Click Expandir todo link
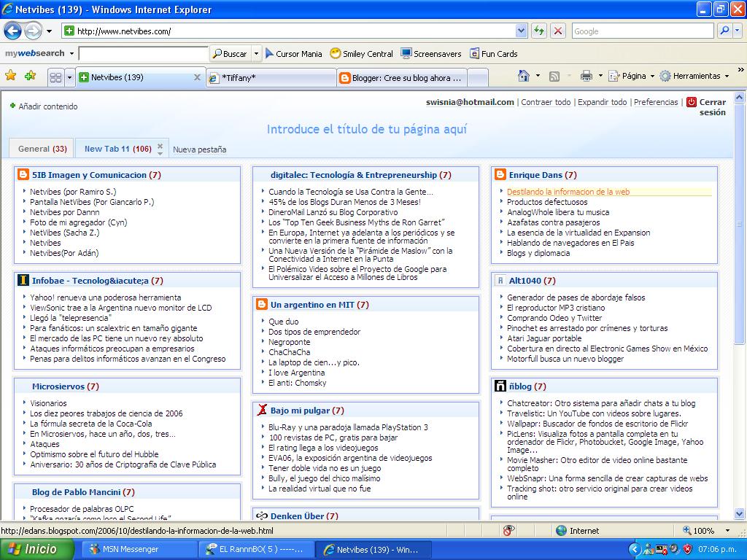This screenshot has width=747, height=560. pos(602,102)
